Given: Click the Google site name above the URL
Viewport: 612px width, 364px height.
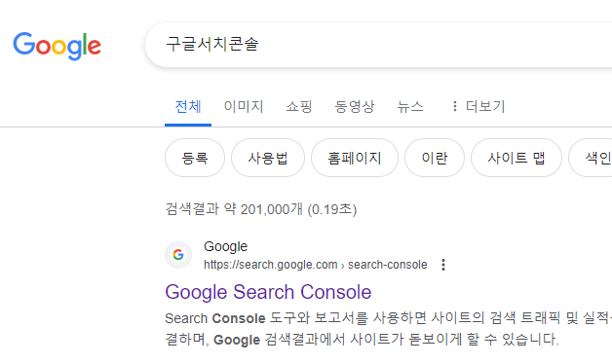Looking at the screenshot, I should click(x=225, y=246).
